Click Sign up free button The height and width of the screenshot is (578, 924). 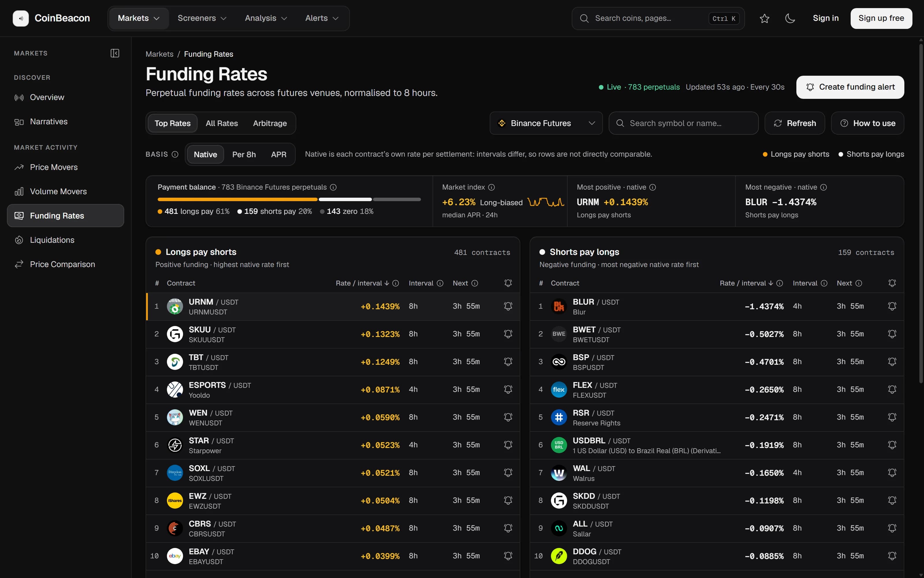[x=881, y=18]
